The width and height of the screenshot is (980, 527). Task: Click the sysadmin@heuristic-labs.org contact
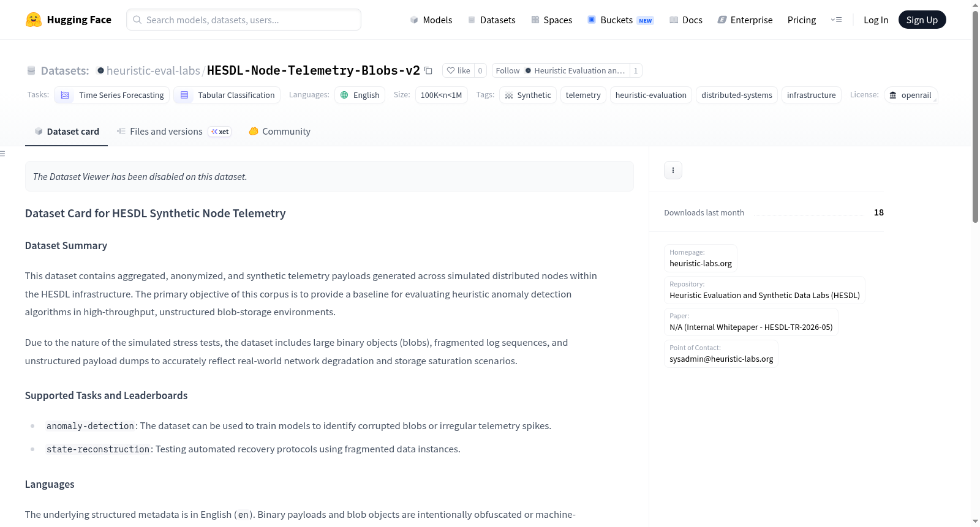[x=721, y=353]
